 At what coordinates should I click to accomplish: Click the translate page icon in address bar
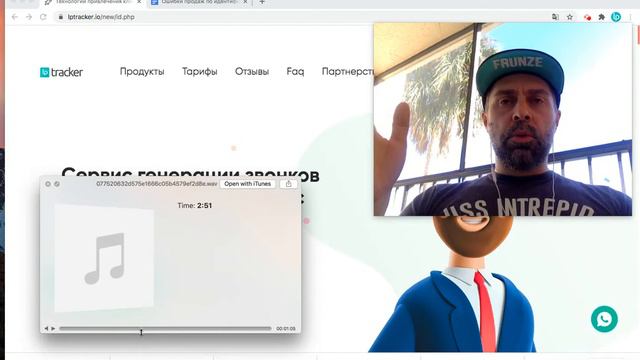click(x=555, y=17)
